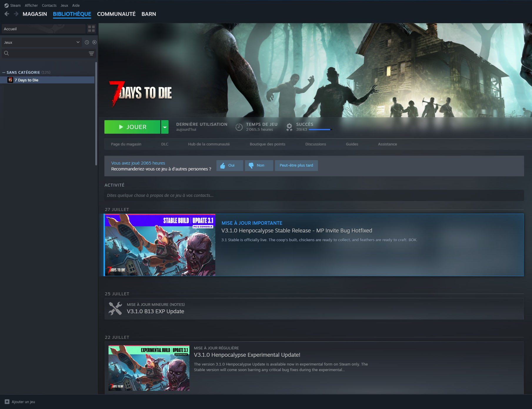
Task: Click the Activité section heading
Action: click(114, 185)
